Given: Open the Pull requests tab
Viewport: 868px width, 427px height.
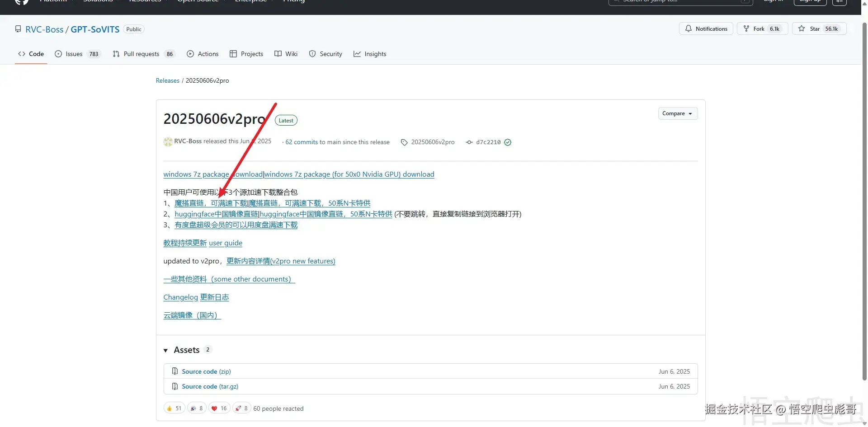Looking at the screenshot, I should (144, 54).
